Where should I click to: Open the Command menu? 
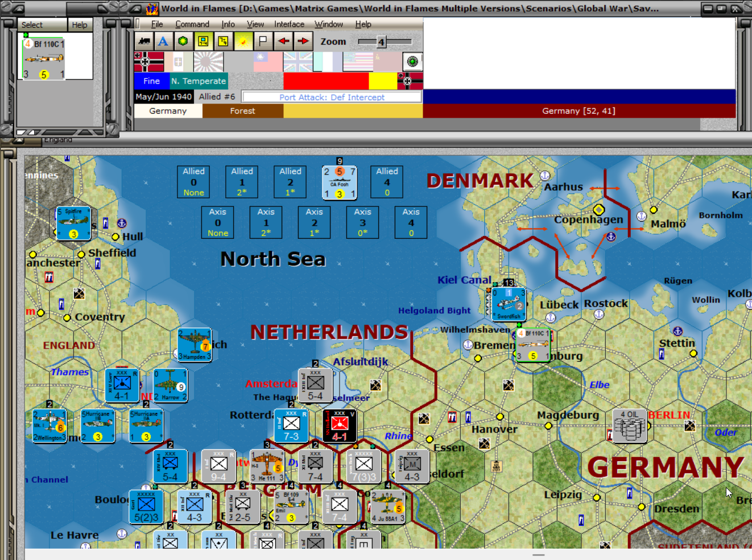click(x=192, y=24)
